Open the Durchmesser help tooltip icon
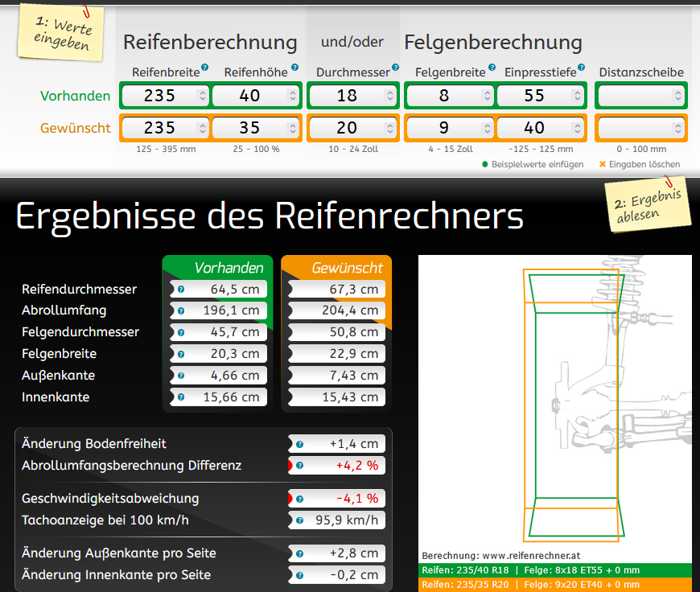The image size is (700, 592). tap(395, 68)
